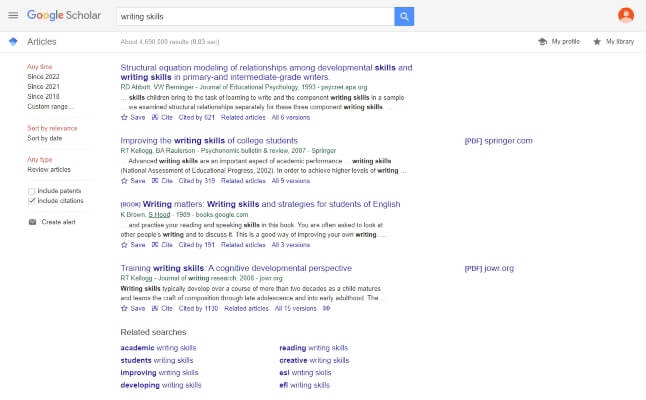The width and height of the screenshot is (646, 400).
Task: Search improving writing skills
Action: click(x=159, y=372)
